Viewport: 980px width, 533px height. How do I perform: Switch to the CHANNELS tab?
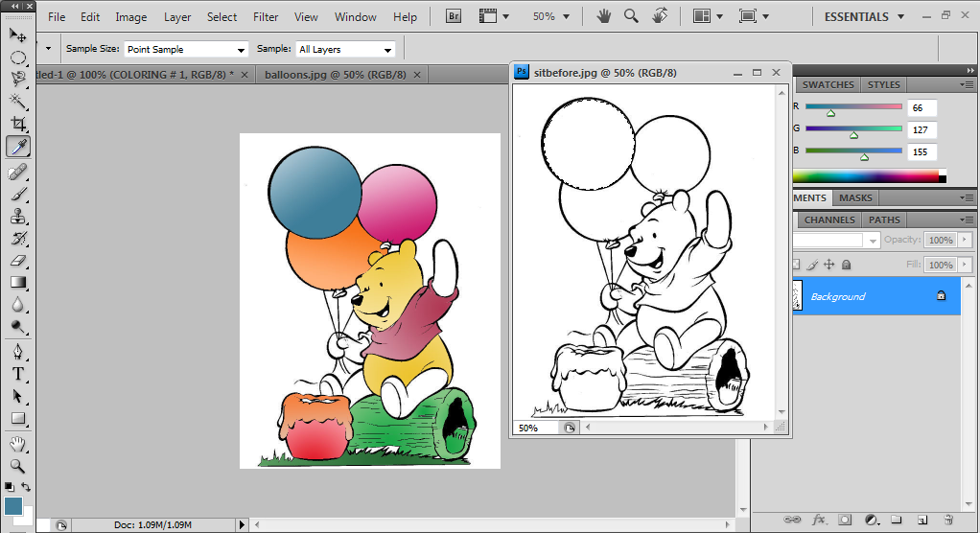[x=829, y=220]
